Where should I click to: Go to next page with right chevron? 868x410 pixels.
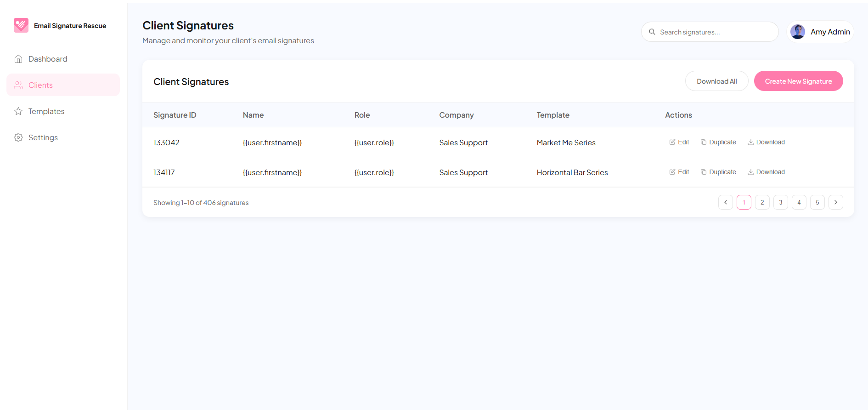point(836,202)
